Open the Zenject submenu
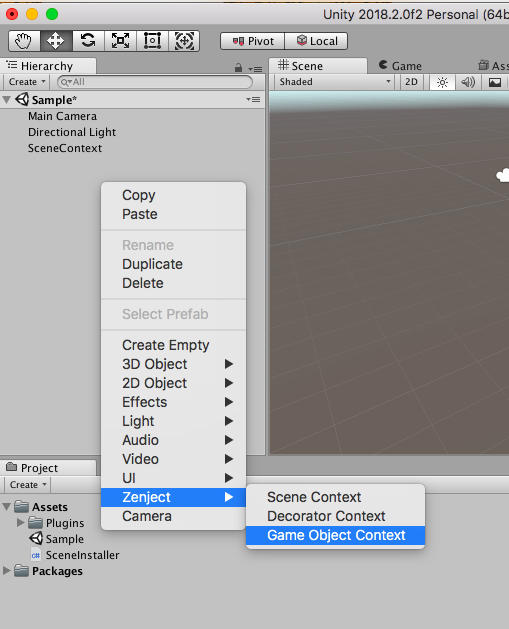Viewport: 509px width, 629px height. pos(173,497)
